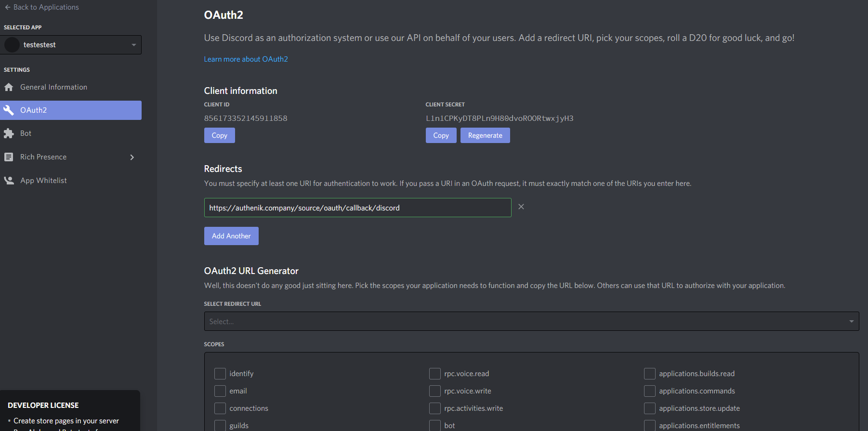Check the rpc.voice.write scope

pyautogui.click(x=435, y=391)
